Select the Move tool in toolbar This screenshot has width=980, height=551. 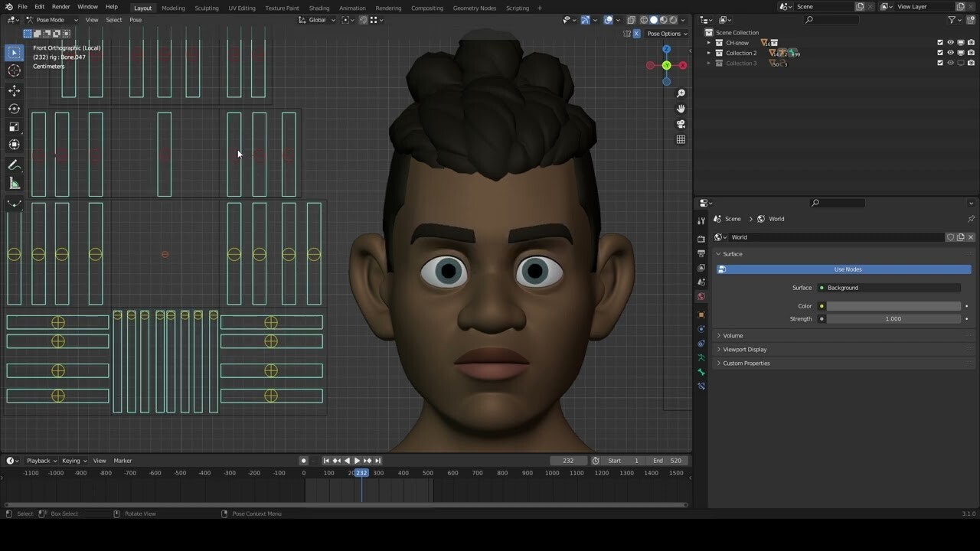(14, 90)
